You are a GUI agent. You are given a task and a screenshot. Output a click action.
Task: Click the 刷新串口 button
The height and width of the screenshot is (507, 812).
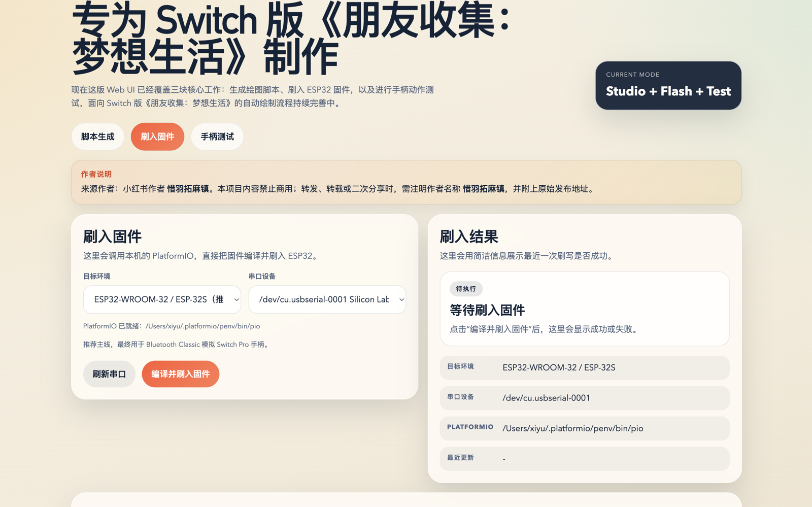109,374
